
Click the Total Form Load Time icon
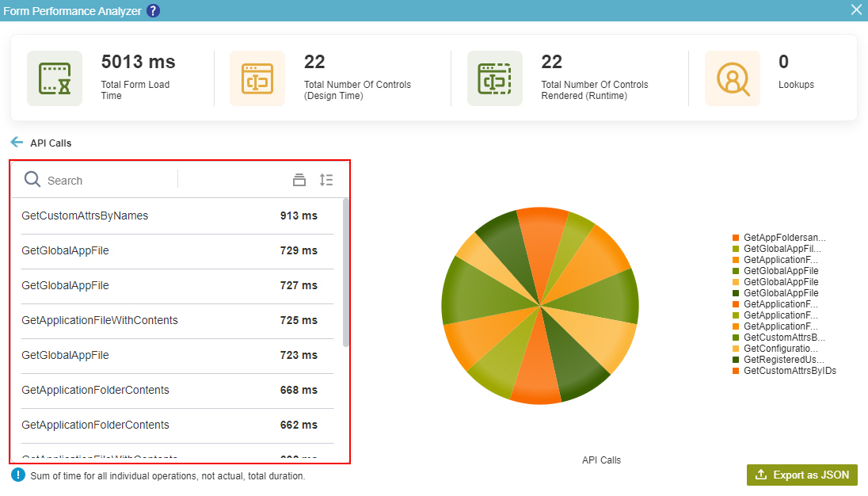pos(54,78)
